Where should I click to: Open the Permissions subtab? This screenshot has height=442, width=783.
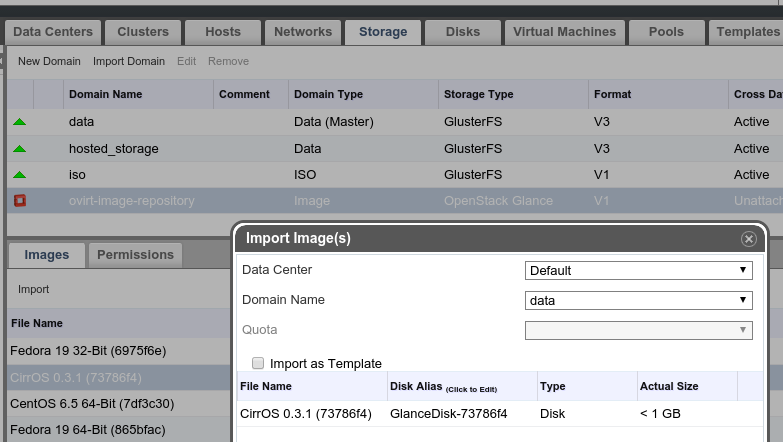click(x=135, y=255)
